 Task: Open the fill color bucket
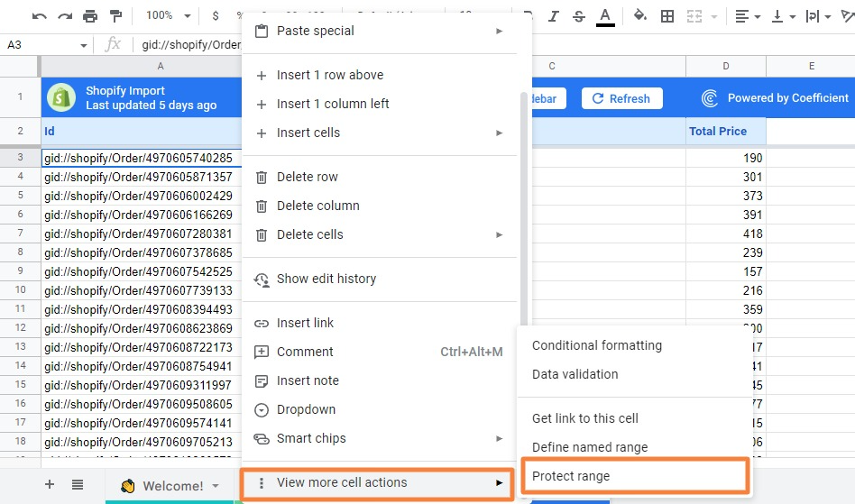point(640,16)
